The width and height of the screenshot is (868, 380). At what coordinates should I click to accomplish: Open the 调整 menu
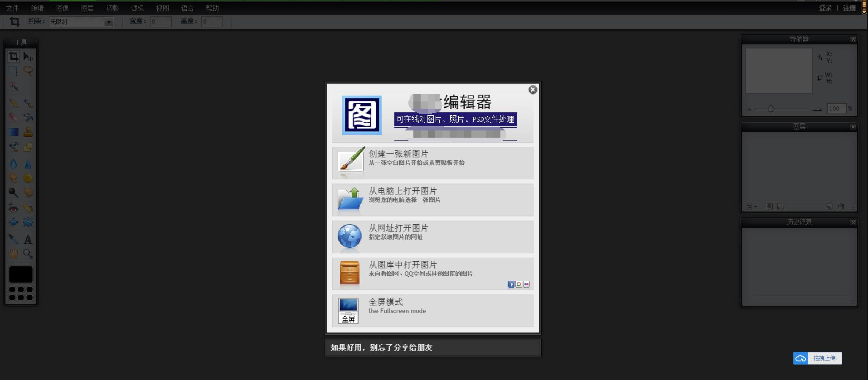point(112,8)
